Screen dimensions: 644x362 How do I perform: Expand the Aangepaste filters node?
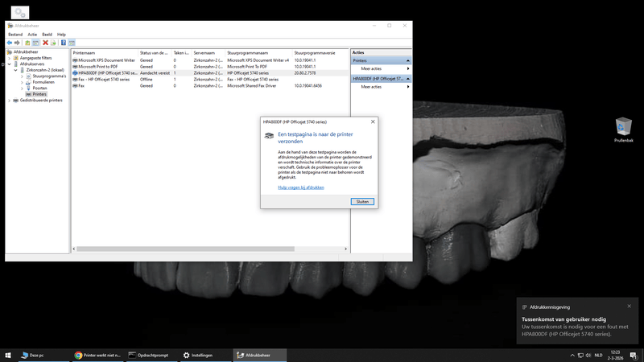pyautogui.click(x=10, y=58)
